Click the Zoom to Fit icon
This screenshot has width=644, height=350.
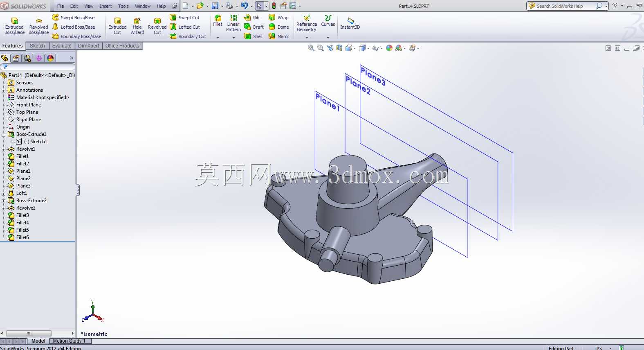click(311, 48)
